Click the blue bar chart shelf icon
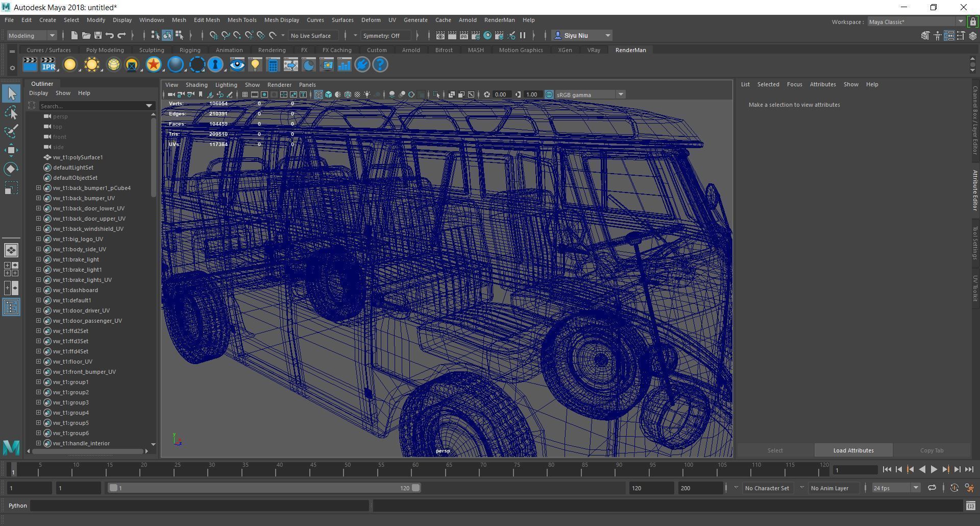The height and width of the screenshot is (526, 980). [345, 65]
